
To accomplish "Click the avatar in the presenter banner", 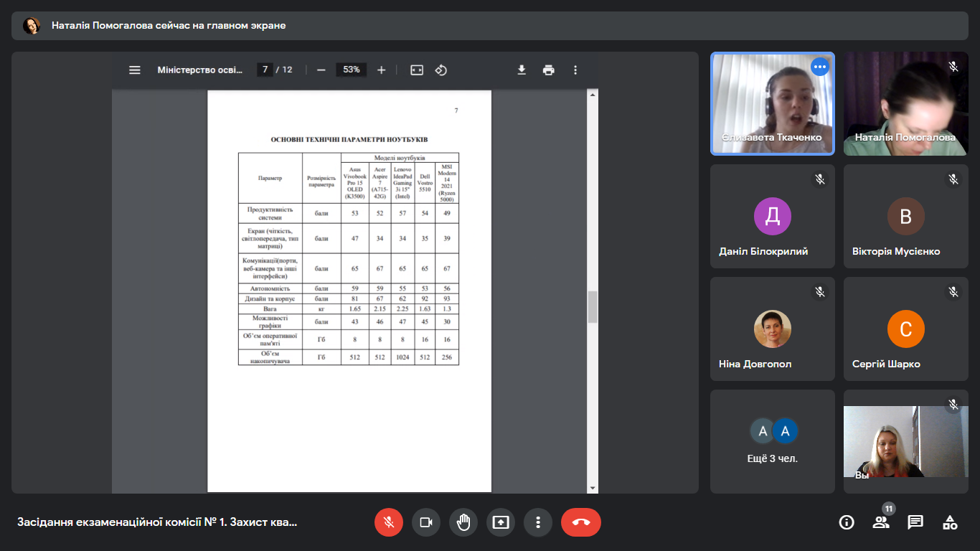I will [32, 26].
